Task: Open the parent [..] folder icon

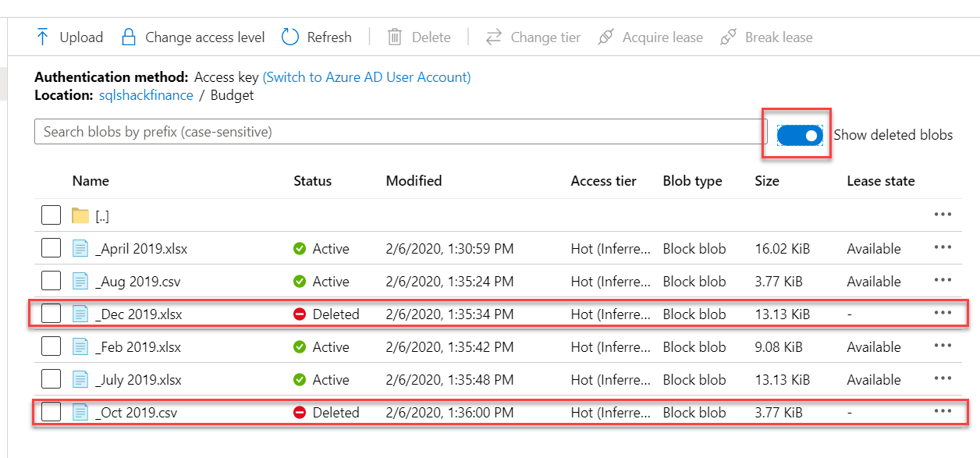Action: coord(80,216)
